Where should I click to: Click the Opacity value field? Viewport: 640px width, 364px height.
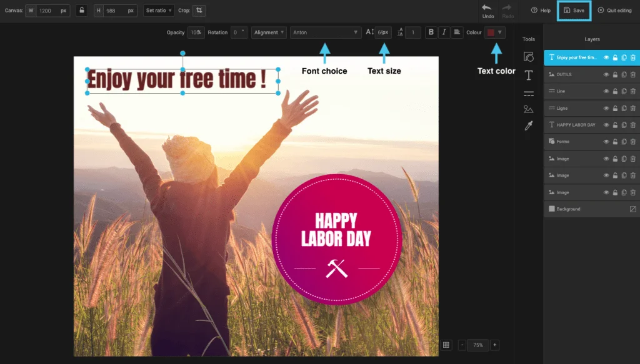(x=196, y=32)
